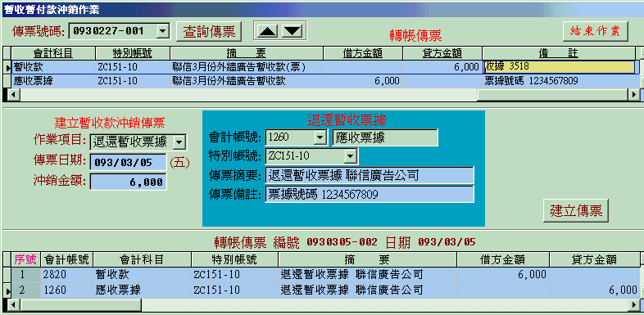This screenshot has height=315, width=644.
Task: Click right arrow of bottom grid scrollbar
Action: (x=633, y=304)
